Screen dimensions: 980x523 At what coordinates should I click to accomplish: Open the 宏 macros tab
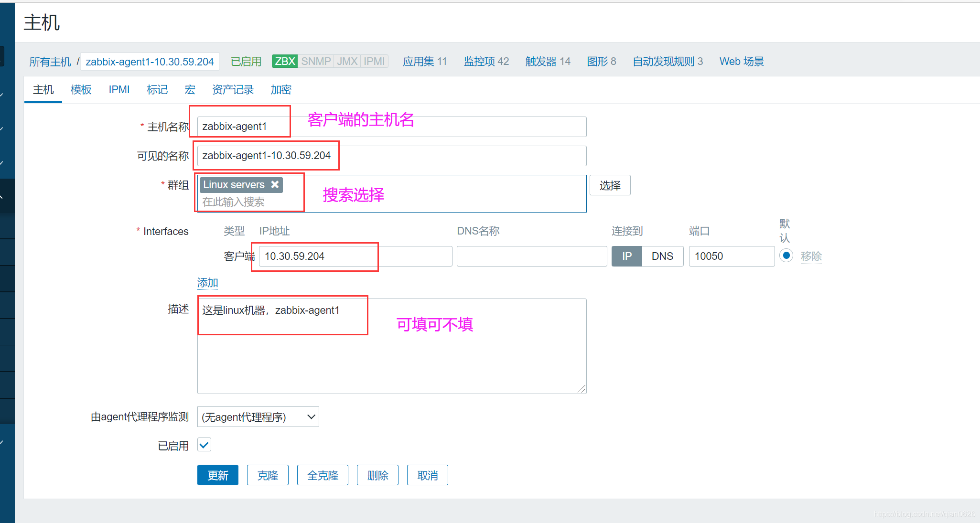tap(190, 90)
